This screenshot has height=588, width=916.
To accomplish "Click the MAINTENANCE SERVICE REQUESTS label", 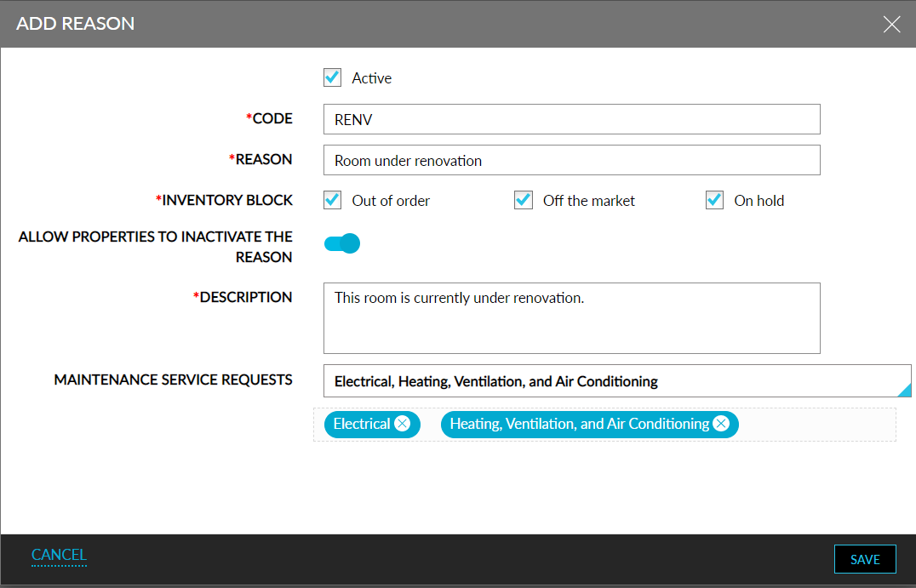I will coord(173,380).
